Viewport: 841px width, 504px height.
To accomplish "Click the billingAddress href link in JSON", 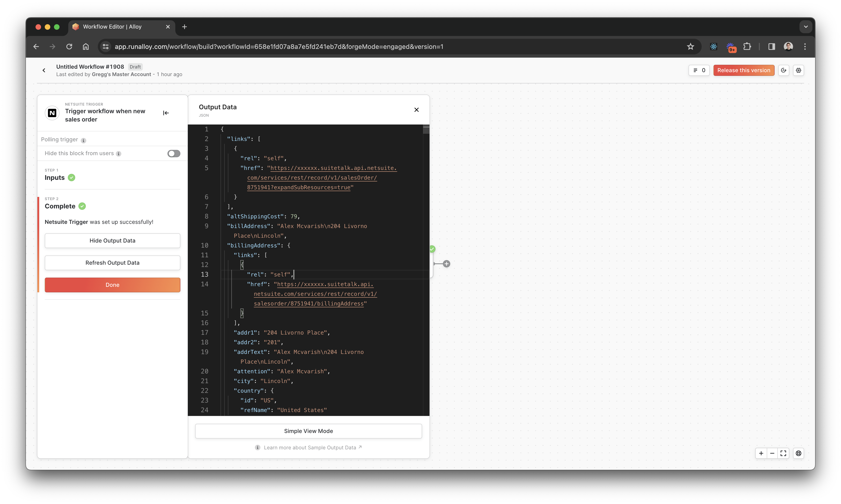I will [315, 294].
